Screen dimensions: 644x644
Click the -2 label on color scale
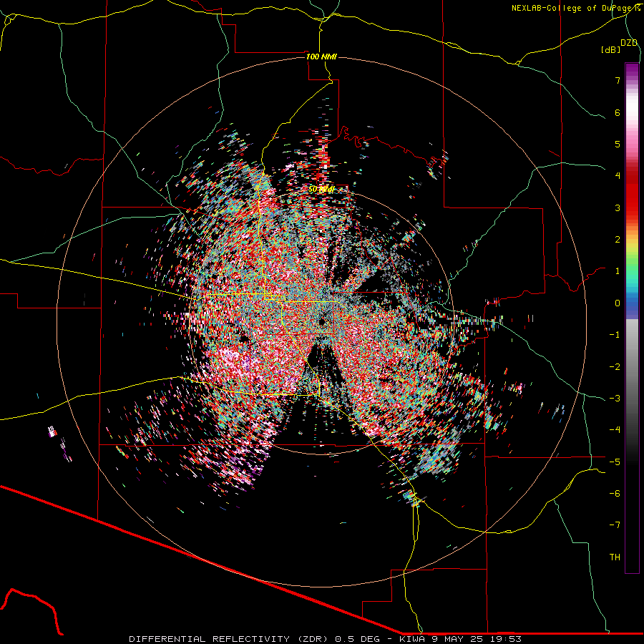point(615,367)
